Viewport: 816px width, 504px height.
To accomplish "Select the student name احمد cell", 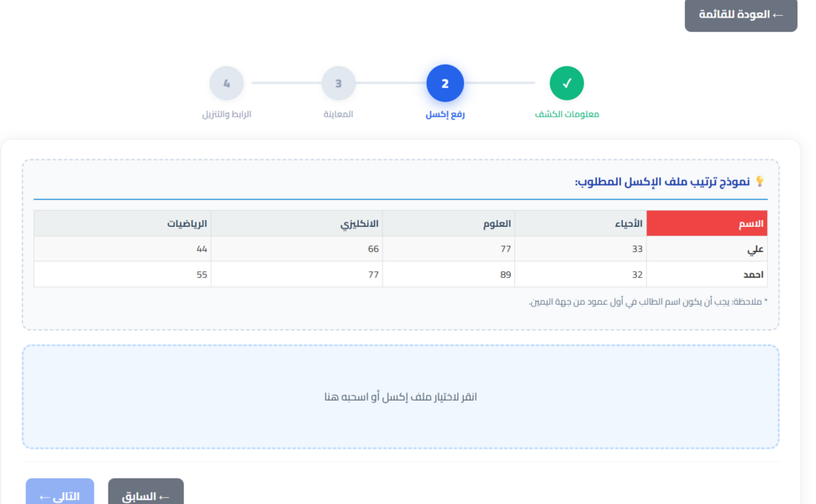I will coord(707,275).
